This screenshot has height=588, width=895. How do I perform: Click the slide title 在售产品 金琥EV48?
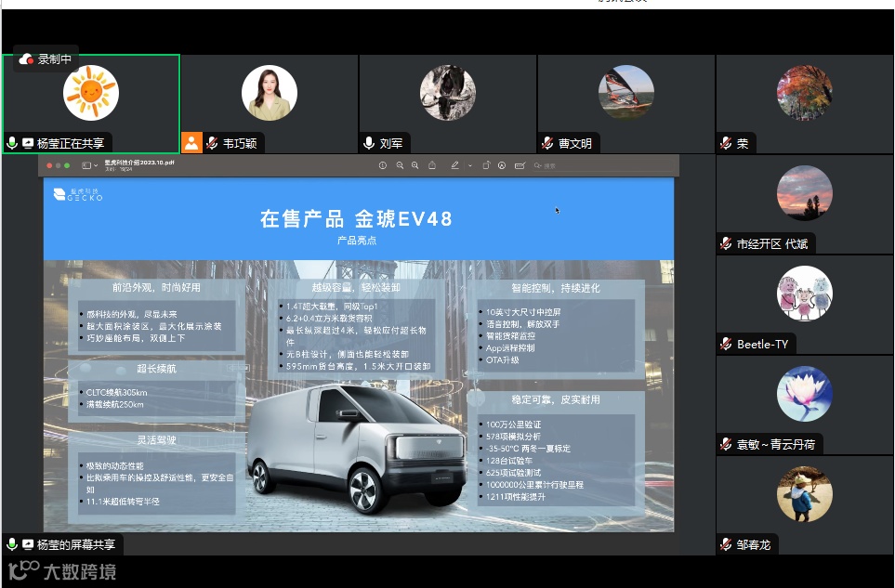point(356,218)
